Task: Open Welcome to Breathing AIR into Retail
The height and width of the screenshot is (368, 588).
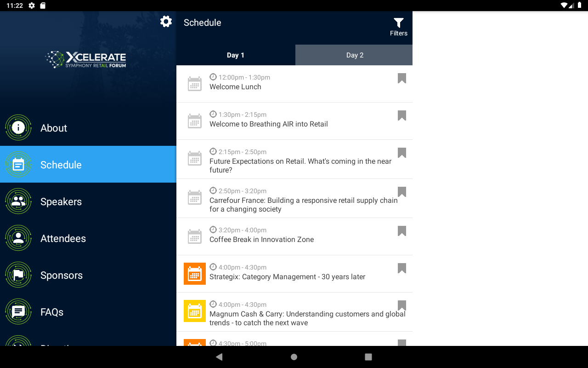Action: pyautogui.click(x=269, y=124)
